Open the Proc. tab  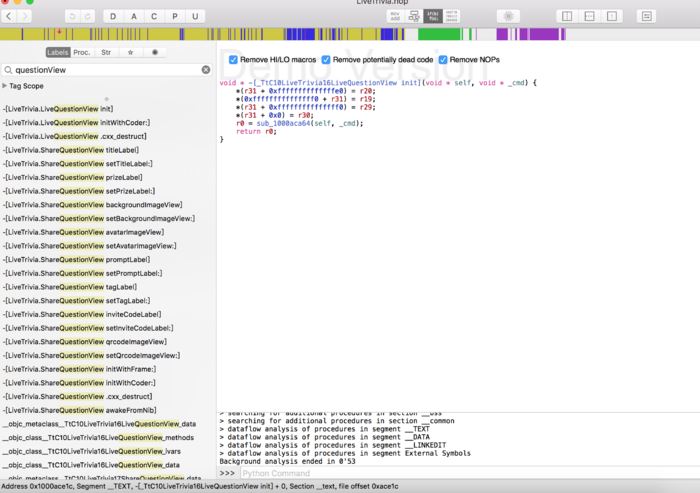click(82, 52)
